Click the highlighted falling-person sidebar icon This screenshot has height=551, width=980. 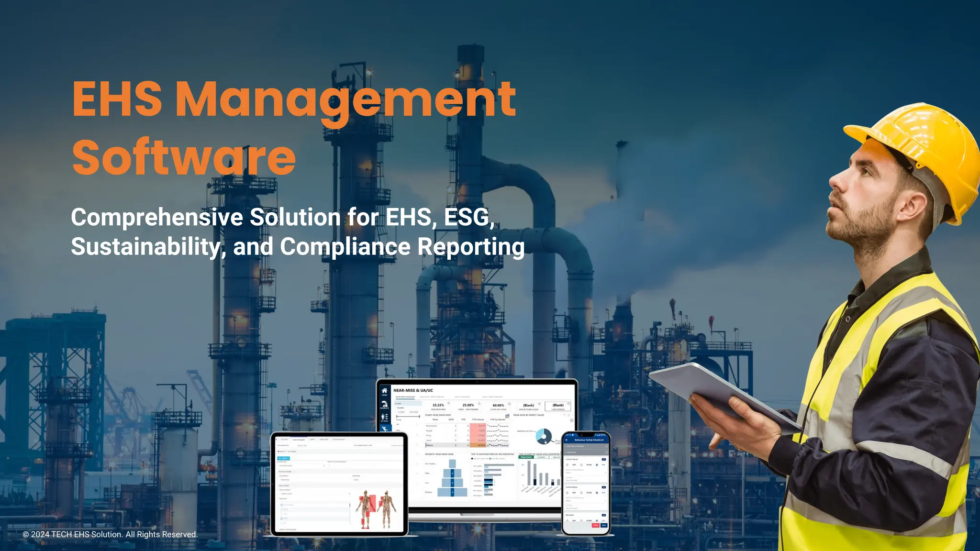point(385,429)
